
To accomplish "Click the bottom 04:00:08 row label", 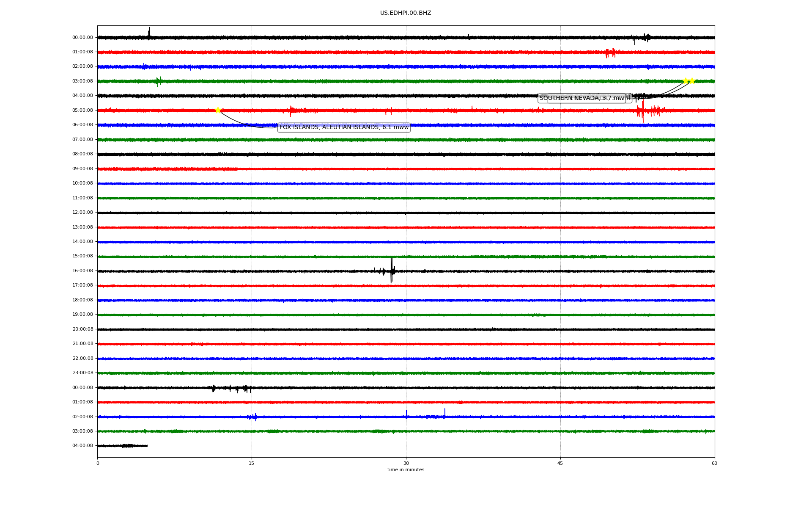I will 82,446.
